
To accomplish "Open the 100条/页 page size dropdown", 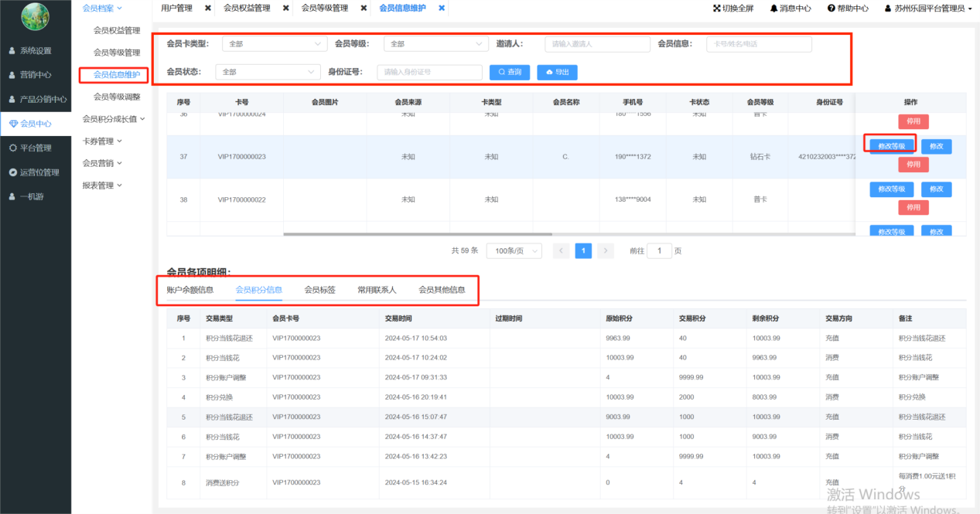I will coord(514,251).
